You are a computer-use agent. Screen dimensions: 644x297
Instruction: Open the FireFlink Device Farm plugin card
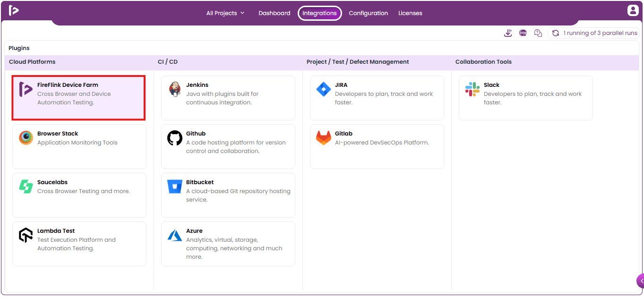[79, 98]
